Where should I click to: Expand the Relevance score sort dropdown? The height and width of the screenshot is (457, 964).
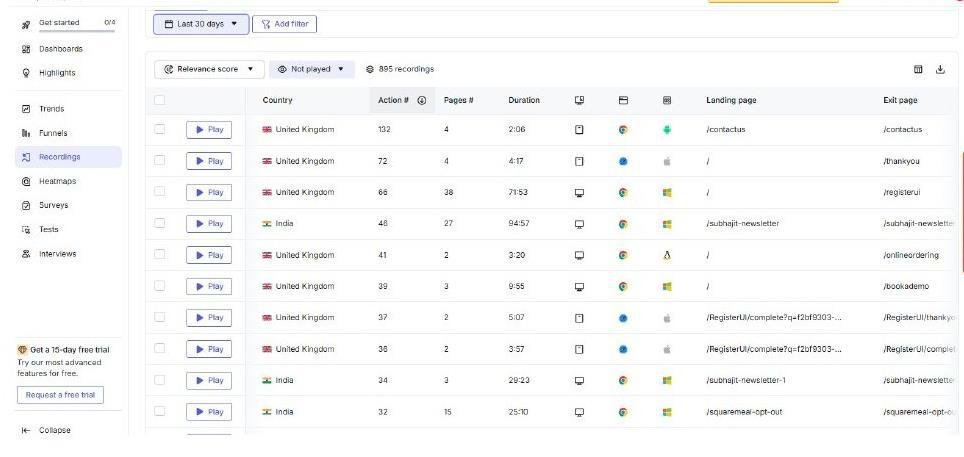click(x=209, y=70)
